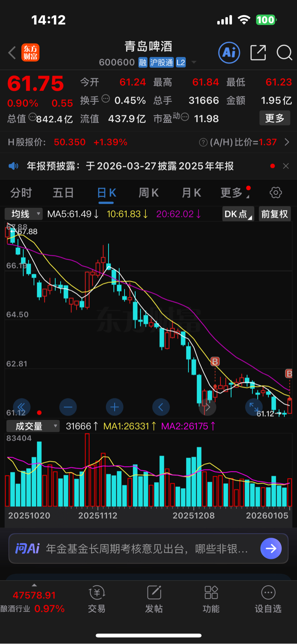Screen dimensions: 297x644
Task: Tap 总值 842.4亿 value
Action: 55,119
